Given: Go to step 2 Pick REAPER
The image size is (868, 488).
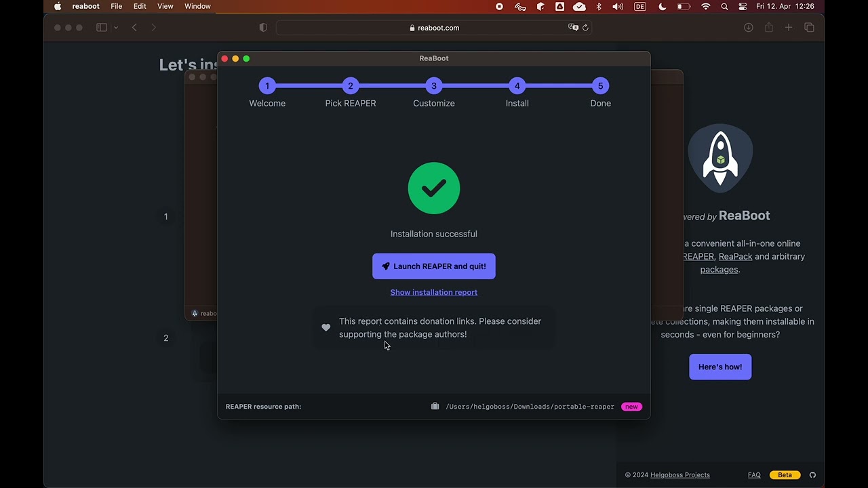Looking at the screenshot, I should (351, 86).
